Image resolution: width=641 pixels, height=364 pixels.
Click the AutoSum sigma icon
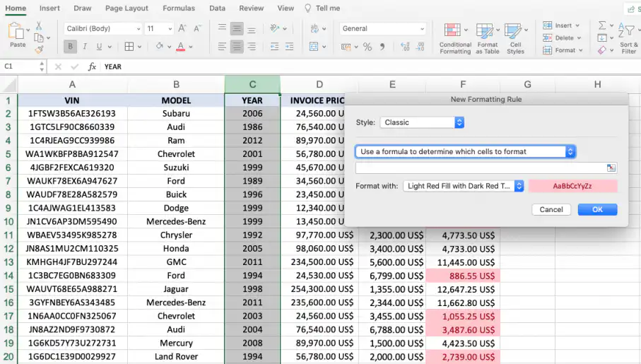(x=601, y=25)
